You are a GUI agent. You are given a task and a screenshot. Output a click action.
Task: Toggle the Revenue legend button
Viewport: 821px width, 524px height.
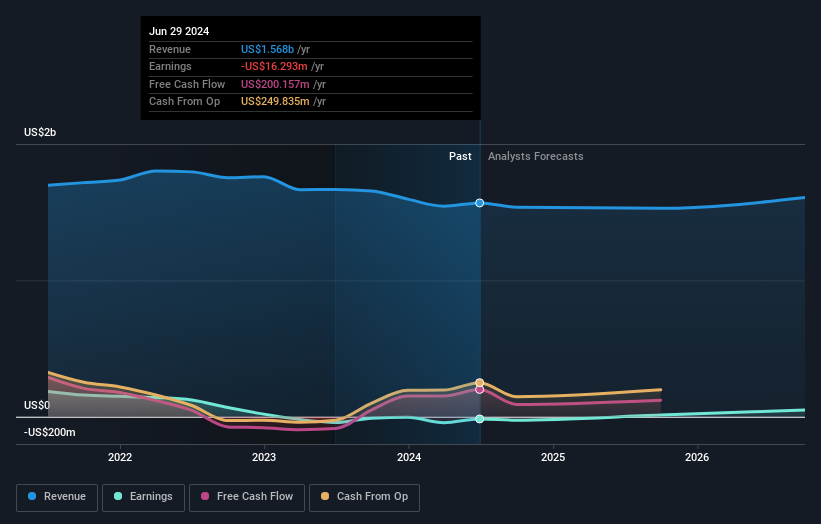57,497
